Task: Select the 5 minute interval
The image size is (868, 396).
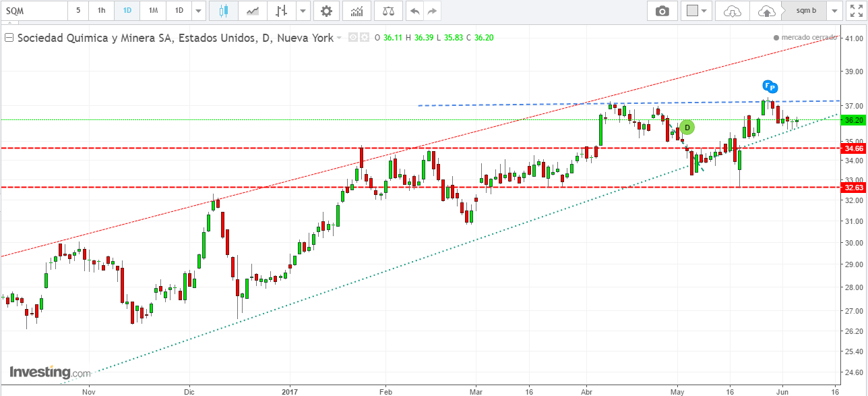Action: point(78,11)
